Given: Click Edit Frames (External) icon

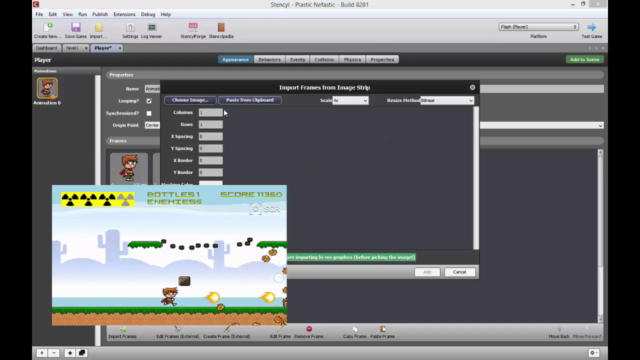Looking at the screenshot, I should (178, 329).
